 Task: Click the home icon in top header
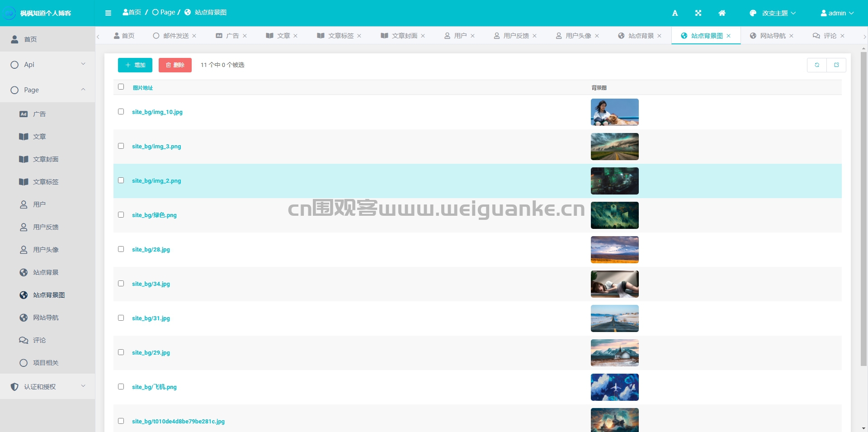(722, 13)
